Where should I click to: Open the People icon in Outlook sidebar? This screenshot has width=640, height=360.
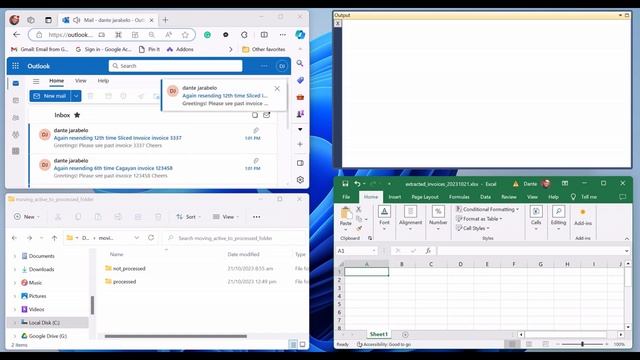click(x=16, y=118)
